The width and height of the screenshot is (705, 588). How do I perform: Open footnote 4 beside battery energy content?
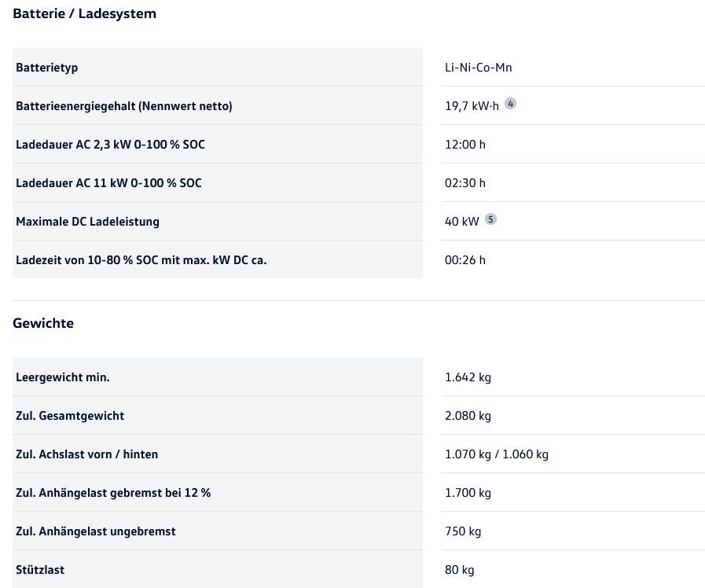510,104
